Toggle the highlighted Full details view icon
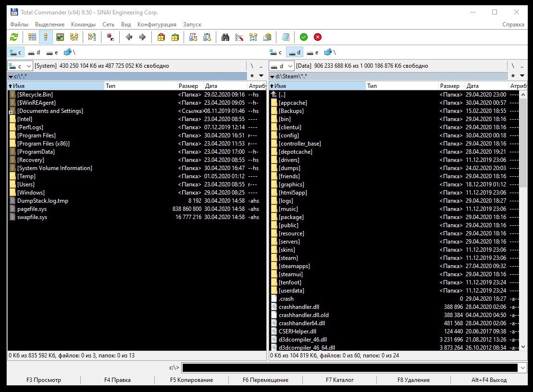 click(46, 37)
